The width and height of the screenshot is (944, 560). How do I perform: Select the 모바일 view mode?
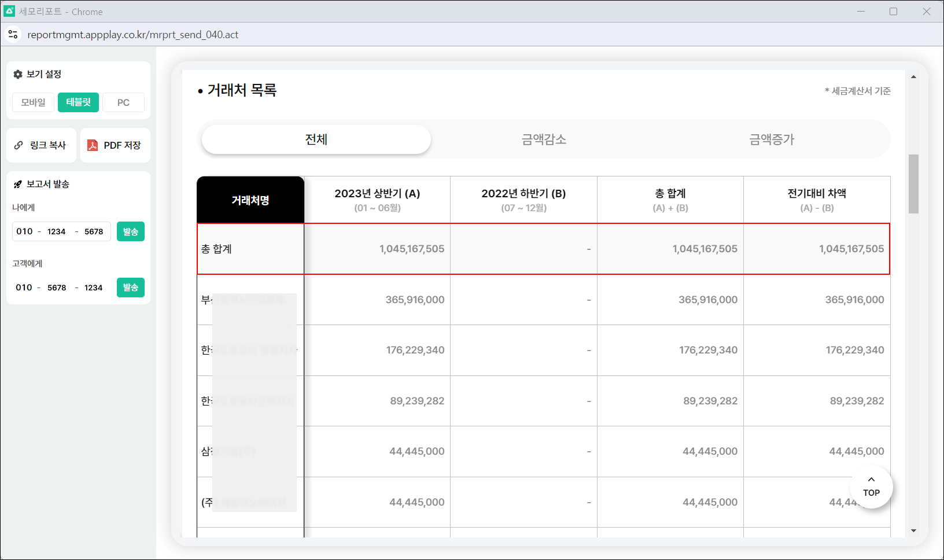34,102
